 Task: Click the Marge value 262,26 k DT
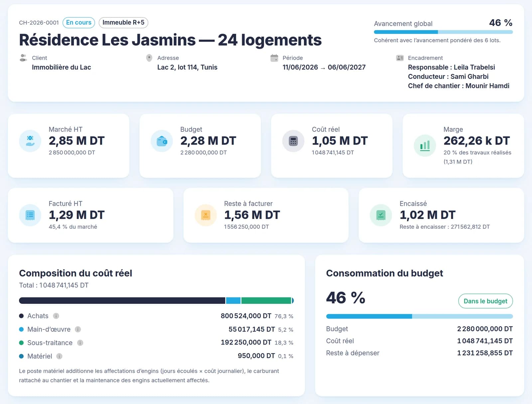click(x=476, y=141)
